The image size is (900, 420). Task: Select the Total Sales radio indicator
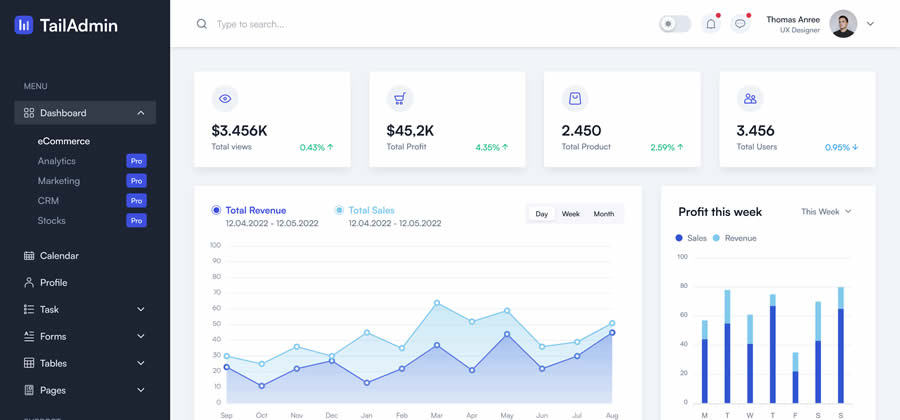tap(339, 210)
